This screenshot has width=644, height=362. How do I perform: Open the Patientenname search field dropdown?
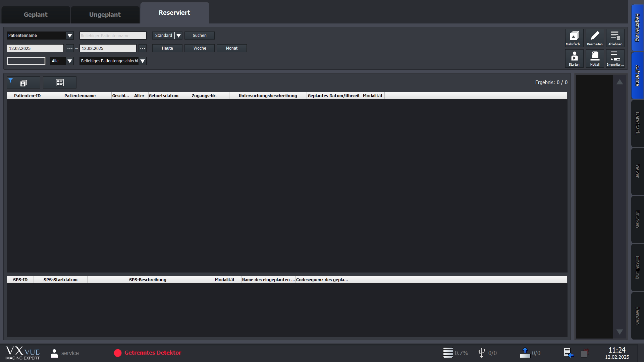click(70, 36)
